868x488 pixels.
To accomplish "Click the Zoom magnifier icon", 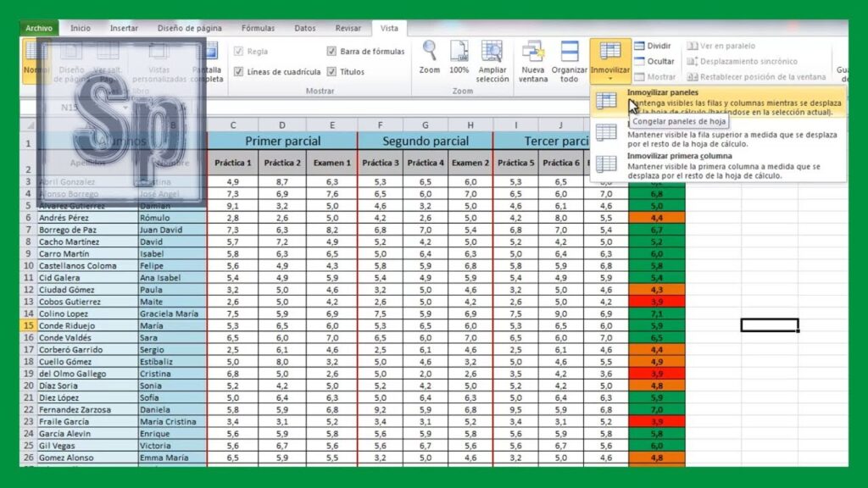I will coord(430,52).
